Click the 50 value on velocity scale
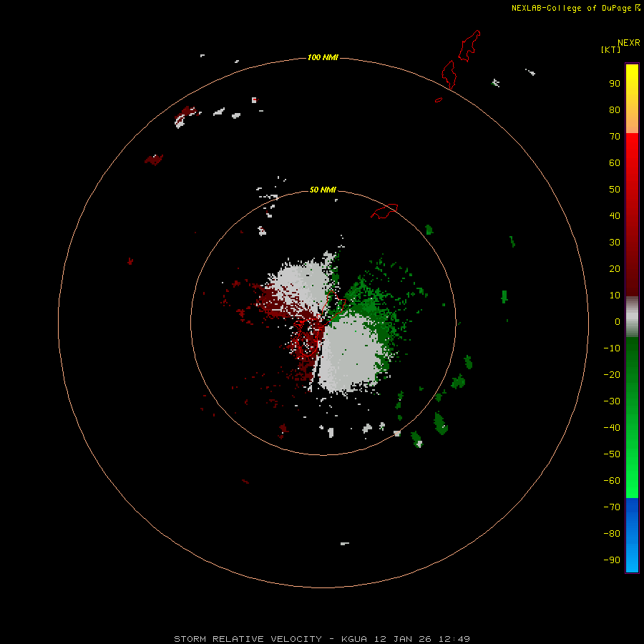The width and height of the screenshot is (644, 644). coord(615,190)
